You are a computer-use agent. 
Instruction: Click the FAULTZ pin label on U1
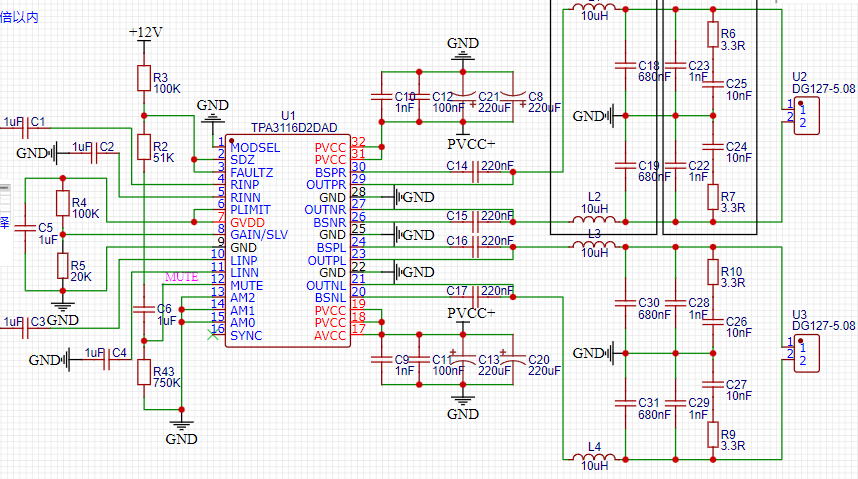251,173
